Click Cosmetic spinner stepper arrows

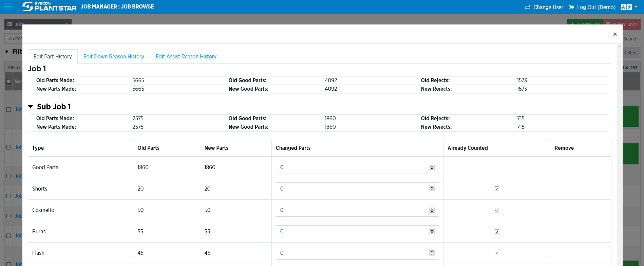(x=432, y=210)
